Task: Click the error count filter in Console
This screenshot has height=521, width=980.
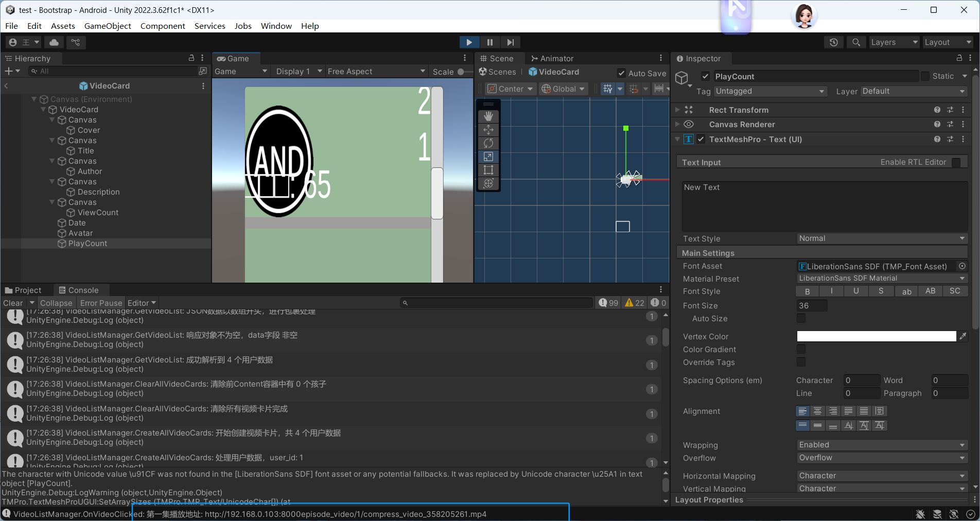Action: point(658,303)
